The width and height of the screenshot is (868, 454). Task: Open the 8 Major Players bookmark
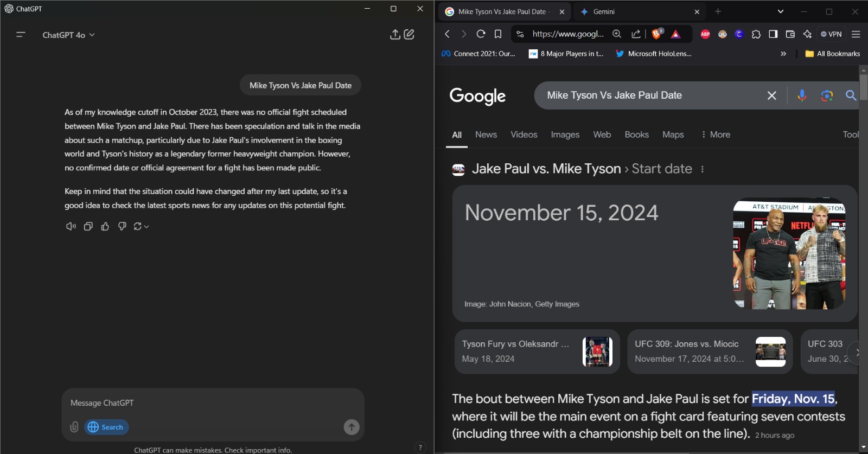[x=566, y=54]
